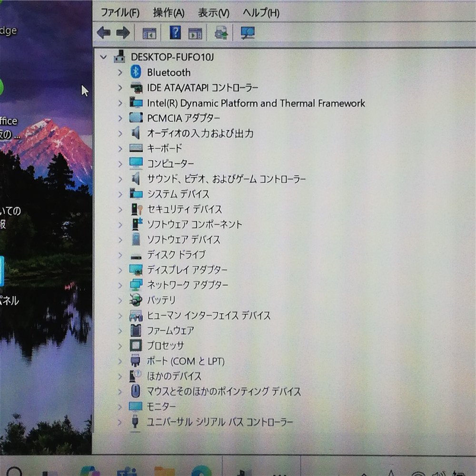
Task: Click the monitor icon next to モニター
Action: [x=135, y=407]
